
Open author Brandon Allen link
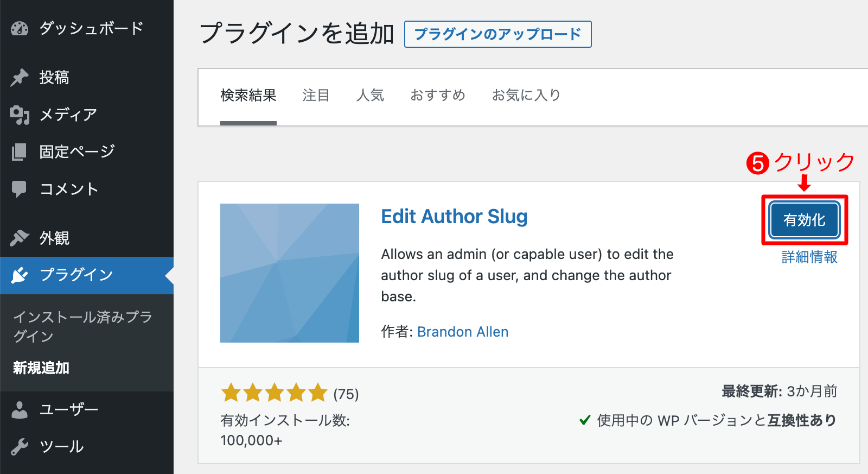(x=463, y=332)
